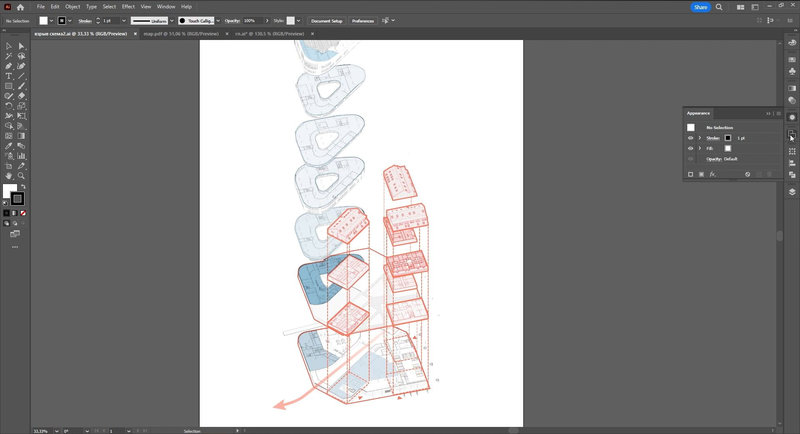This screenshot has height=434, width=800.
Task: Open Edit Toolbar three dots
Action: coord(15,247)
